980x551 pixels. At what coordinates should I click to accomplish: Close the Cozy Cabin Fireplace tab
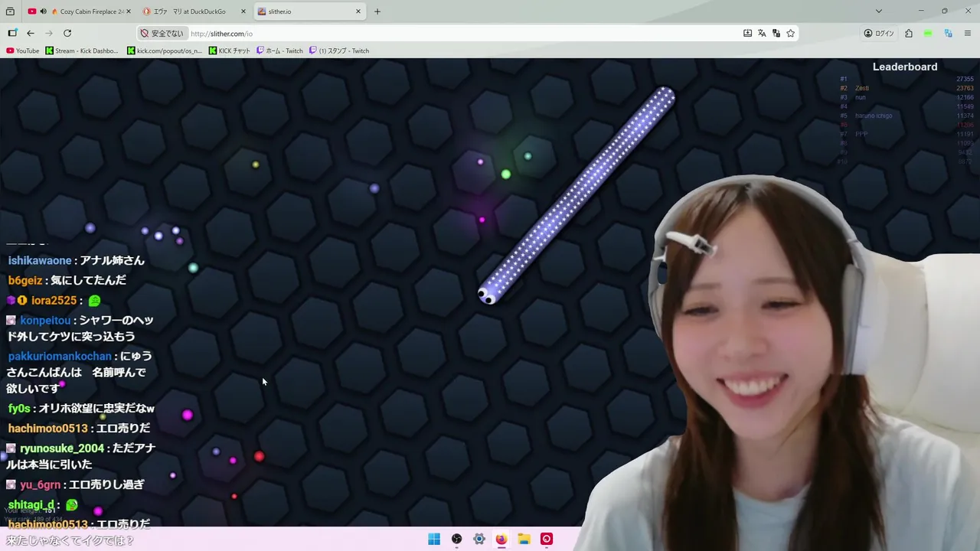[128, 11]
